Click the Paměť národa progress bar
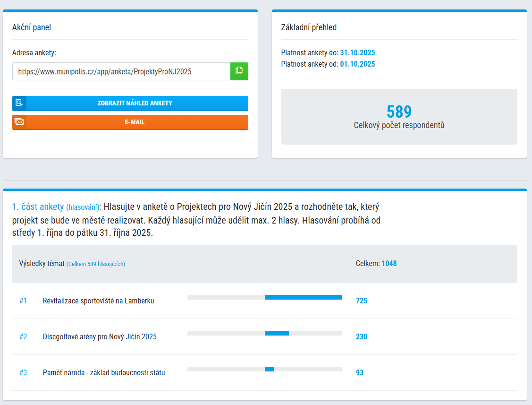Viewport: 532px width, 405px height. click(x=264, y=369)
